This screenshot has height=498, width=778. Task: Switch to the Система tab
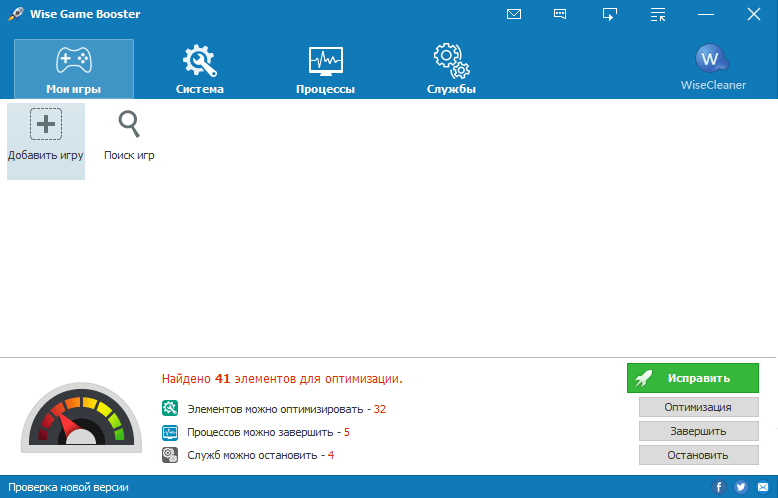[x=199, y=68]
